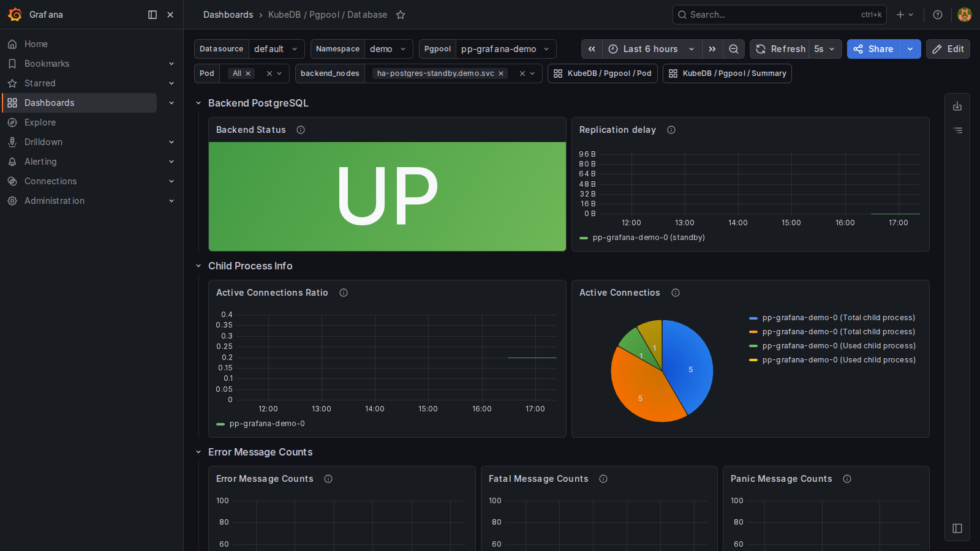
Task: Collapse the Error Message Counts row
Action: coord(198,452)
